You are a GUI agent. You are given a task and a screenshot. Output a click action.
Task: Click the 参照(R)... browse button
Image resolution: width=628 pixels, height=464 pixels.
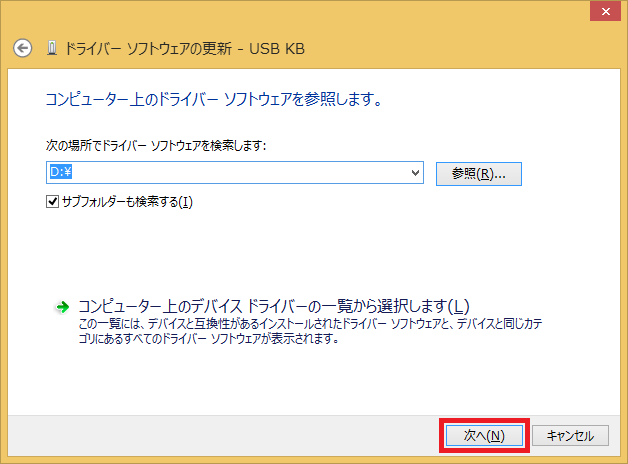click(x=479, y=173)
